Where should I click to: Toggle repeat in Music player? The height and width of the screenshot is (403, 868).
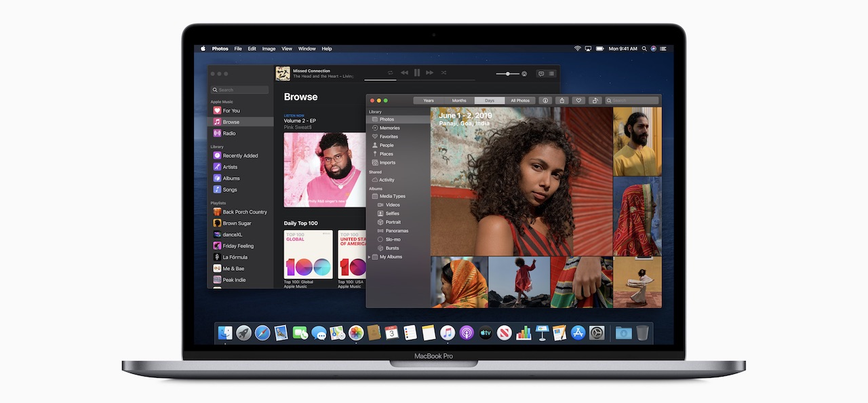click(391, 73)
